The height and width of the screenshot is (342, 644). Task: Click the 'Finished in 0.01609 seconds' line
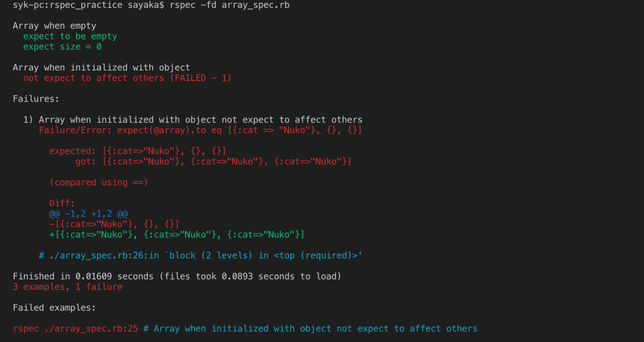[177, 277]
